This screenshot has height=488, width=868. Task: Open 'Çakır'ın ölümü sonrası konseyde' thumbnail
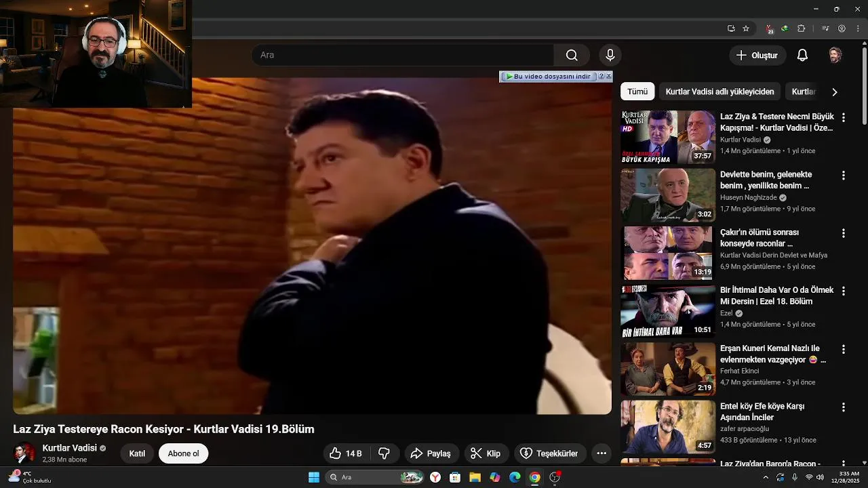coord(668,253)
